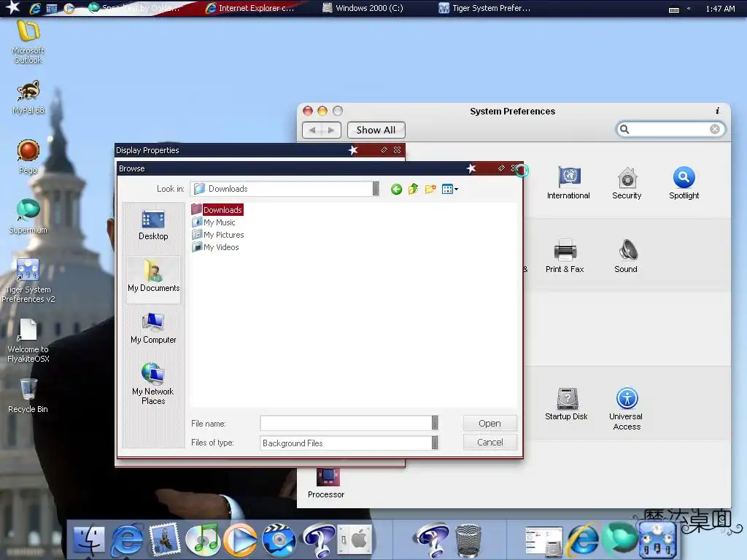Image resolution: width=747 pixels, height=560 pixels.
Task: Click the clock showing 1:47 AM
Action: (x=720, y=9)
